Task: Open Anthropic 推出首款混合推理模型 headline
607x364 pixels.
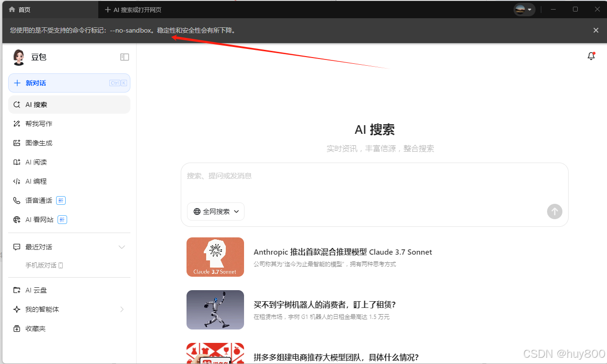Action: tap(343, 252)
